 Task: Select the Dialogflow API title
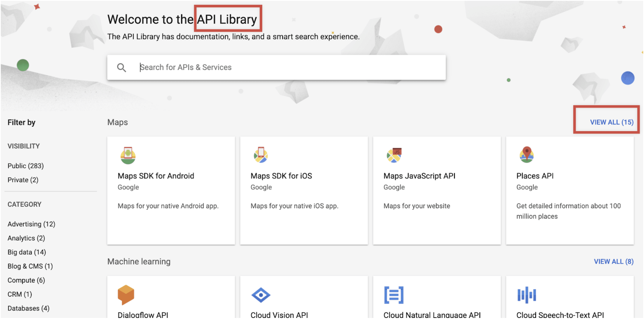(143, 315)
